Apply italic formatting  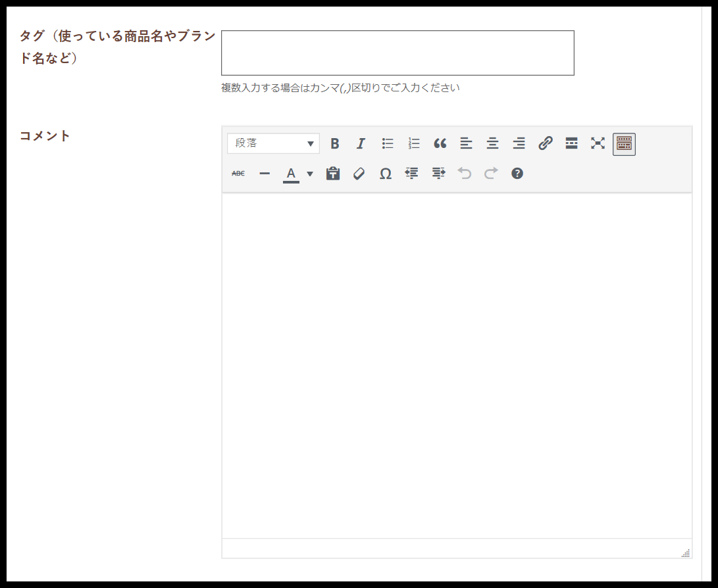click(361, 143)
